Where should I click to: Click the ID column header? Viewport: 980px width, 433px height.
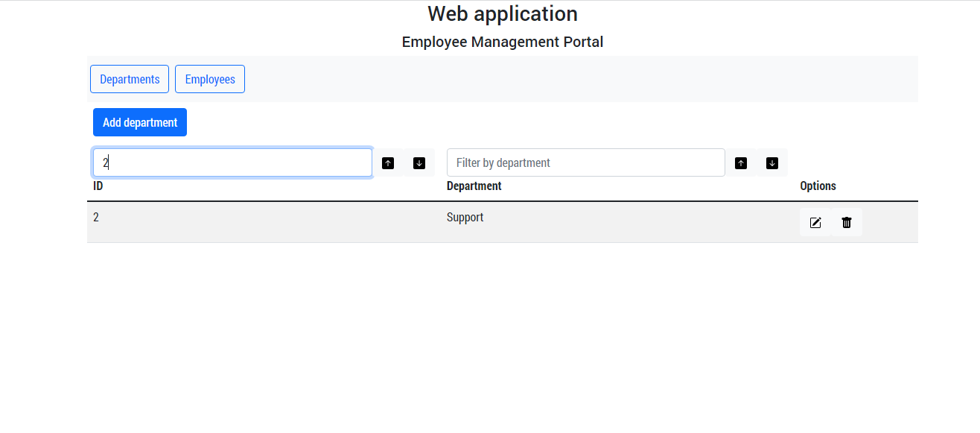98,186
